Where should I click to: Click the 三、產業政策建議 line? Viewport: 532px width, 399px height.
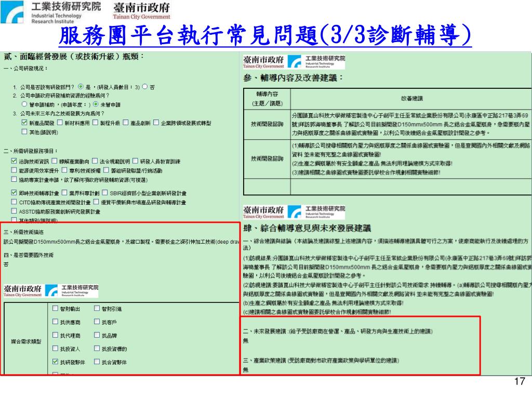(x=321, y=361)
